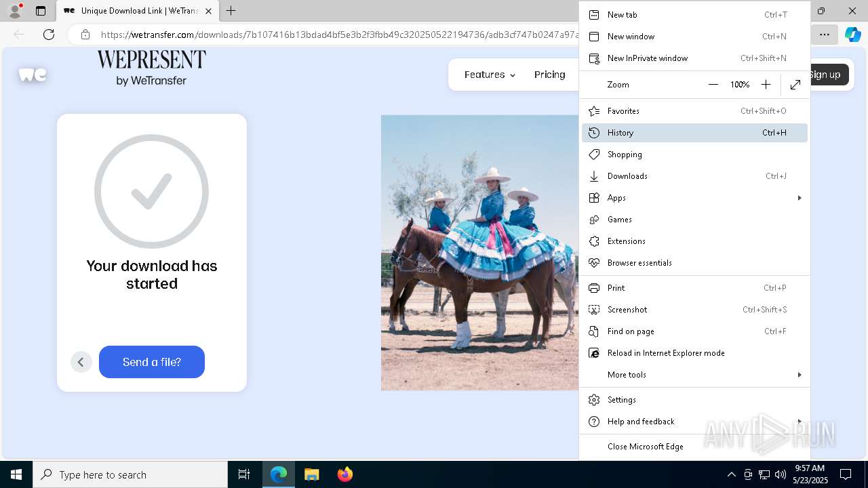The width and height of the screenshot is (868, 488).
Task: Click the WEPRESENT by WeTransfer logo
Action: [151, 68]
